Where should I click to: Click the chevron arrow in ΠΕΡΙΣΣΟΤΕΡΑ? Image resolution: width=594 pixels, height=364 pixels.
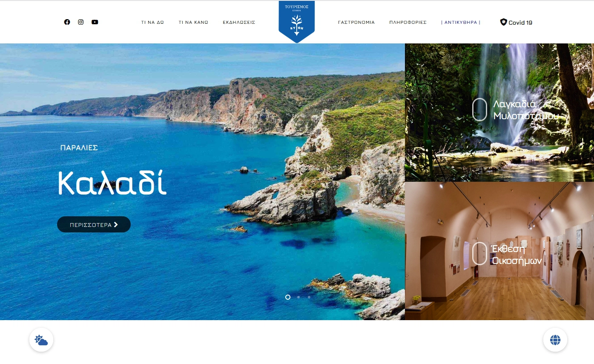click(116, 225)
